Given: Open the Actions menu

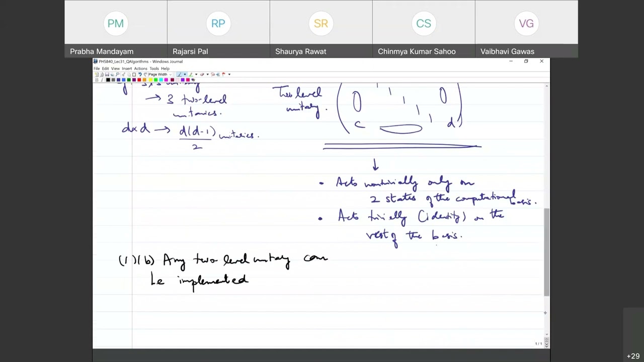Looking at the screenshot, I should [140, 68].
